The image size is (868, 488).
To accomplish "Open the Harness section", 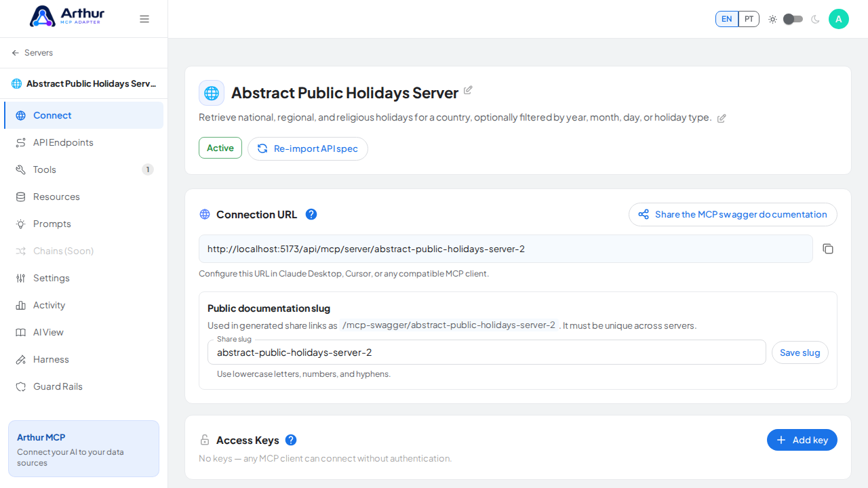I will [x=83, y=359].
